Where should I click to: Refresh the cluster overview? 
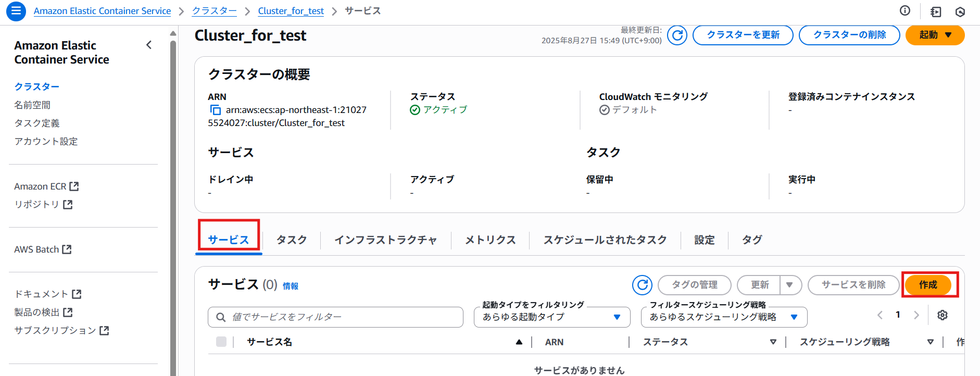pyautogui.click(x=677, y=35)
